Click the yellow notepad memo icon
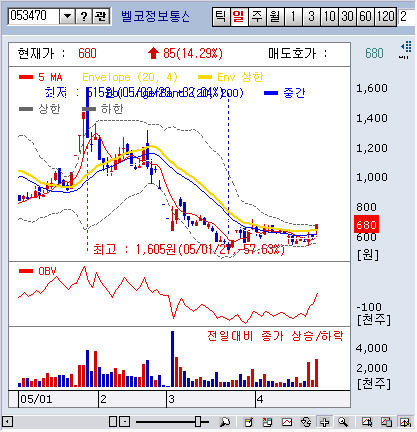Viewport: 417px width, 432px height. click(249, 422)
